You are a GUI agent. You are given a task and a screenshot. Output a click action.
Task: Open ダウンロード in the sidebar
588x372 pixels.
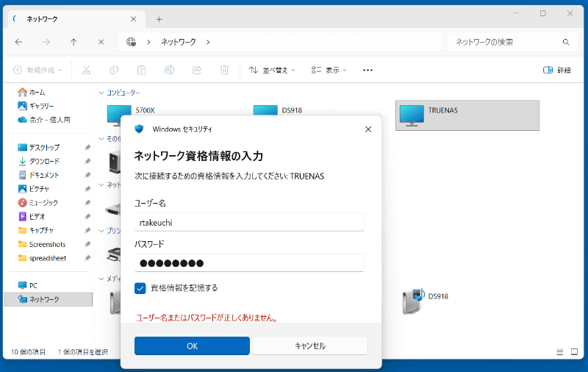coord(39,161)
